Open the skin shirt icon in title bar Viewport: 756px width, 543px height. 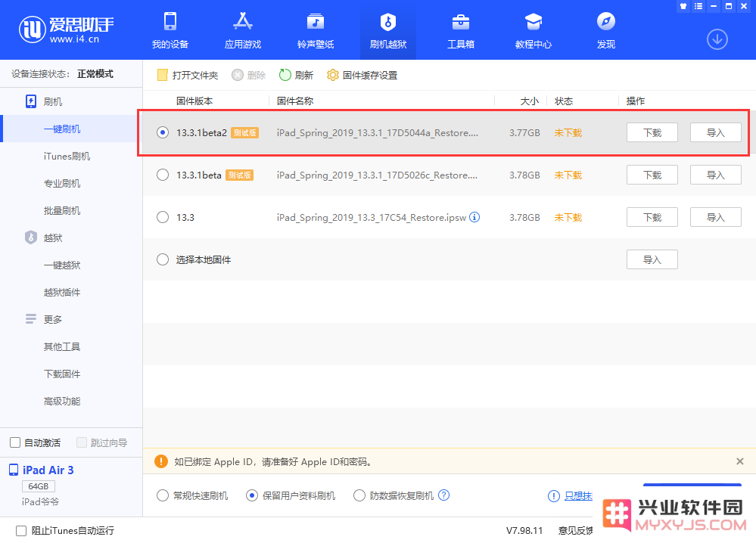(x=683, y=6)
